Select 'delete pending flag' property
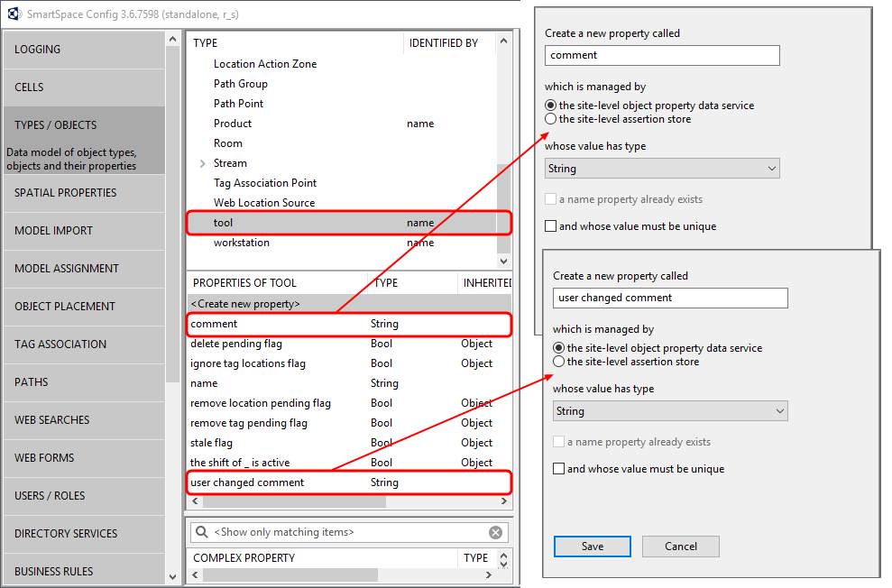The height and width of the screenshot is (588, 892). coord(349,344)
